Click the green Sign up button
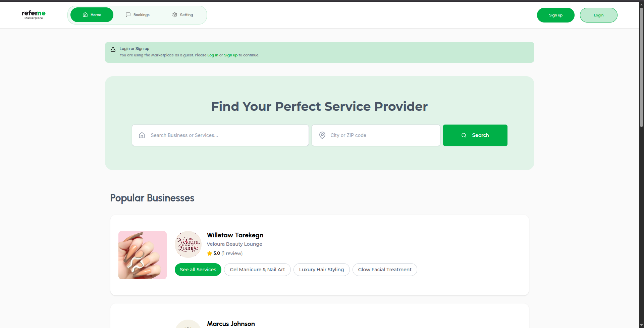The height and width of the screenshot is (328, 644). [555, 15]
